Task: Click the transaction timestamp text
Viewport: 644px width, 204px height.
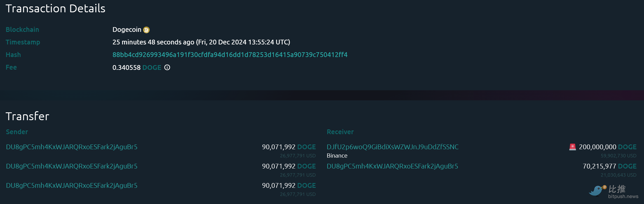Action: 201,42
